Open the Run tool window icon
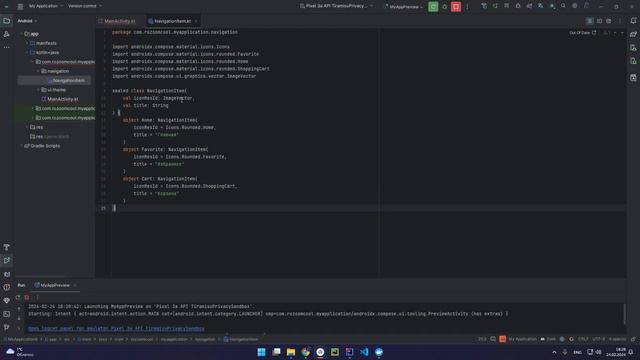 [7, 260]
